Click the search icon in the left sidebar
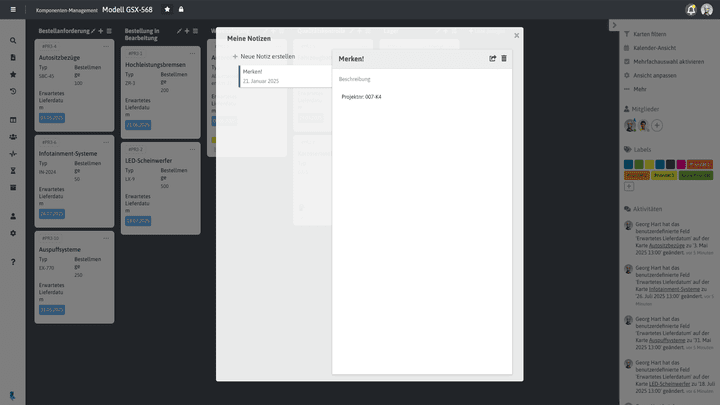 (x=13, y=41)
